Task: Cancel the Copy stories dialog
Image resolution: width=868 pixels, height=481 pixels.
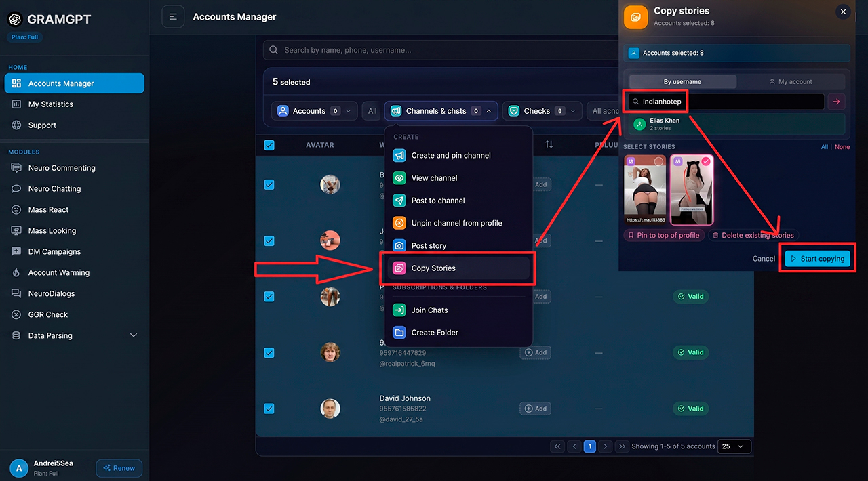Action: (x=764, y=259)
